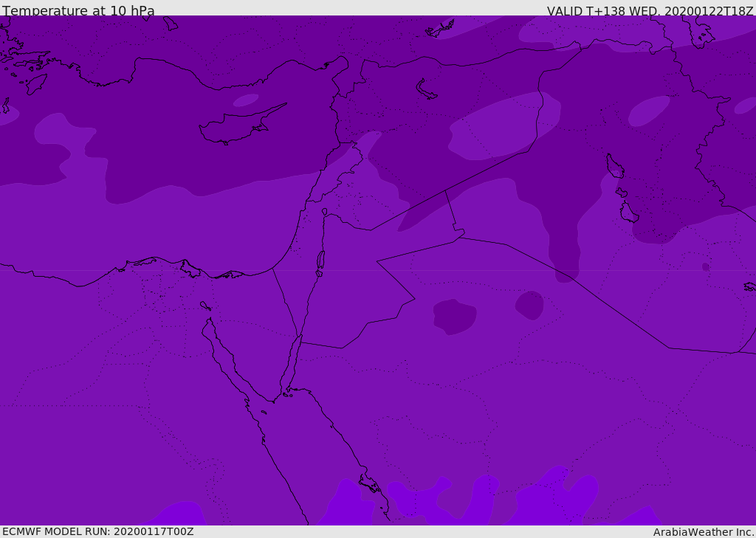The width and height of the screenshot is (756, 538).
Task: Click the 'ArabiaWeather Inc.' credit text
Action: pyautogui.click(x=704, y=532)
